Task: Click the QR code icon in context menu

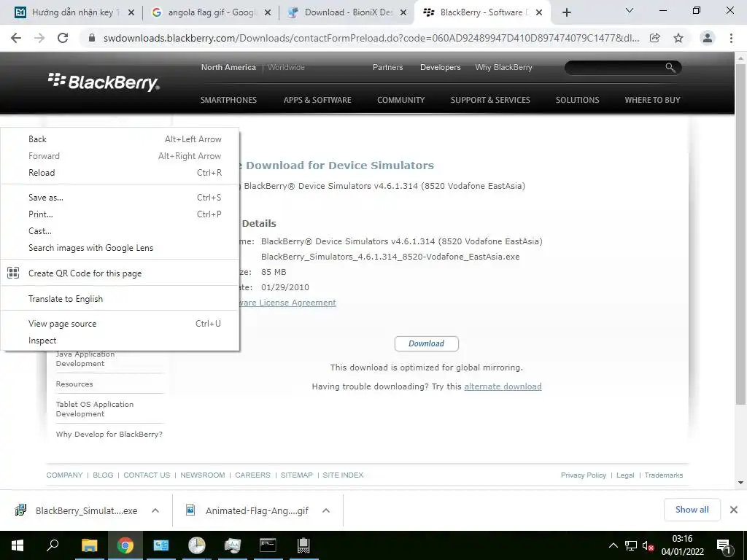Action: [13, 273]
